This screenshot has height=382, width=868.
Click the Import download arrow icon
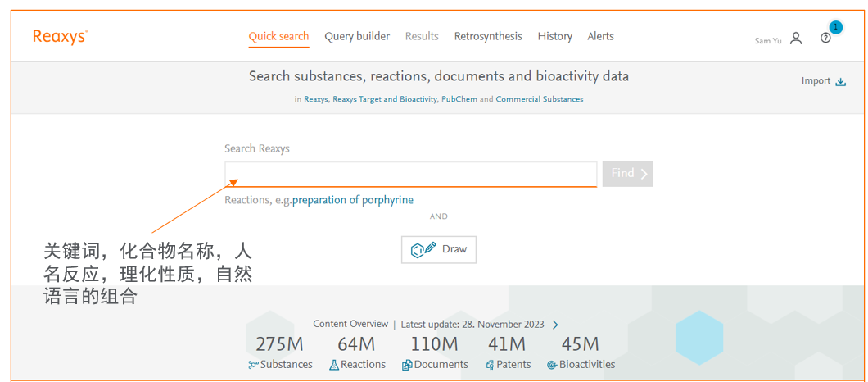tap(841, 81)
